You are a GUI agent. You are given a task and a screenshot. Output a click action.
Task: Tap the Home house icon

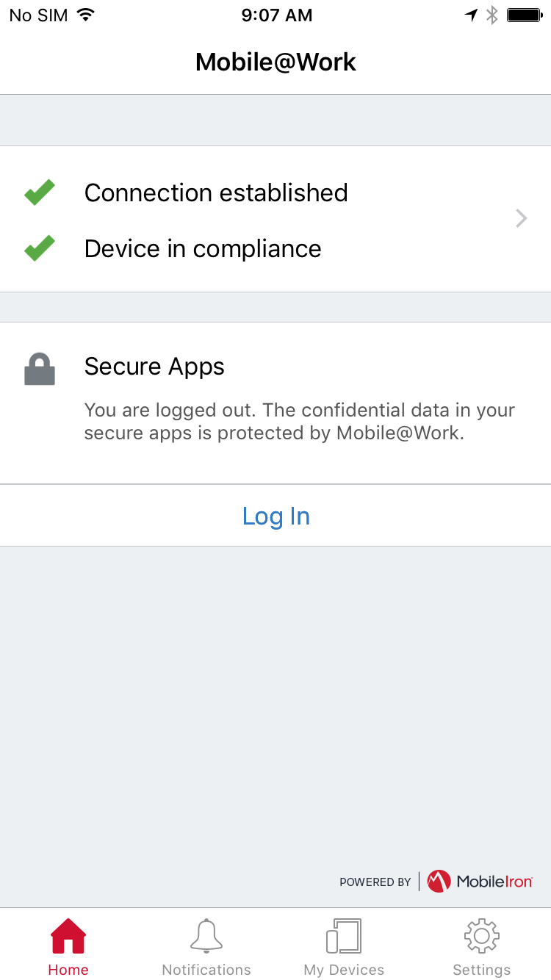[68, 936]
